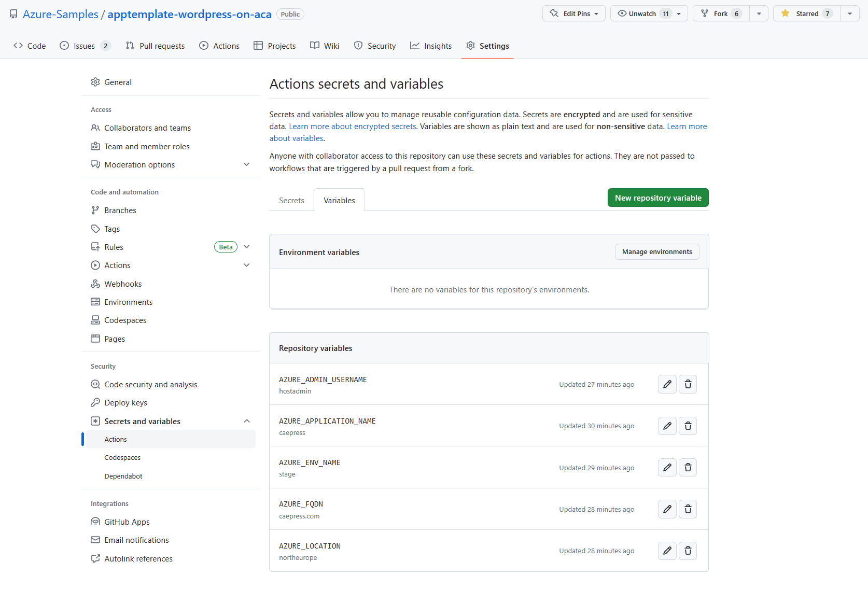Click the Autolink references icon
The width and height of the screenshot is (868, 590).
coord(95,558)
